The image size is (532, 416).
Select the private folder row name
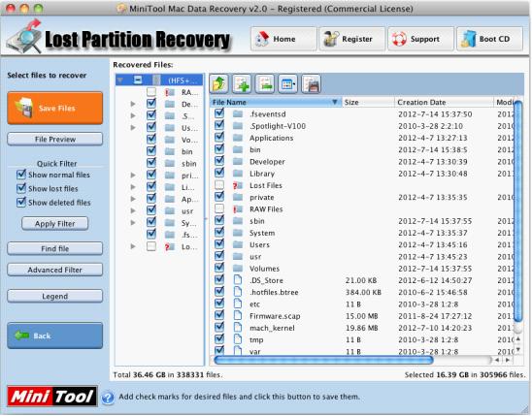coord(261,197)
